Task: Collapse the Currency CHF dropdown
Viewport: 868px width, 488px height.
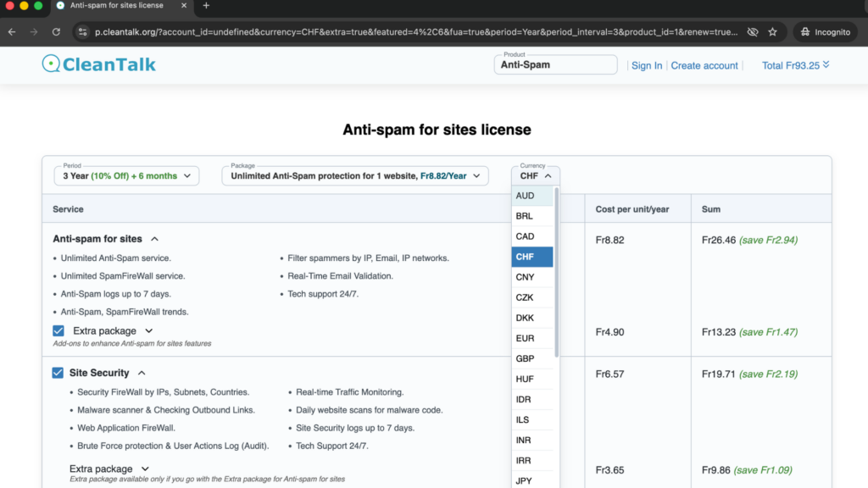Action: pos(536,176)
